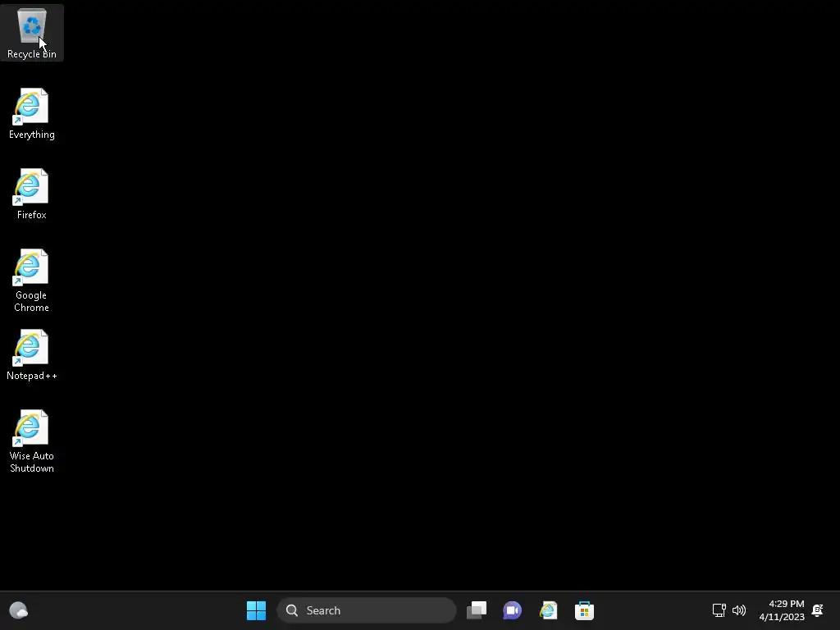Select the Google Chrome desktop shortcut
Screen dimensions: 840x630
coord(32,281)
